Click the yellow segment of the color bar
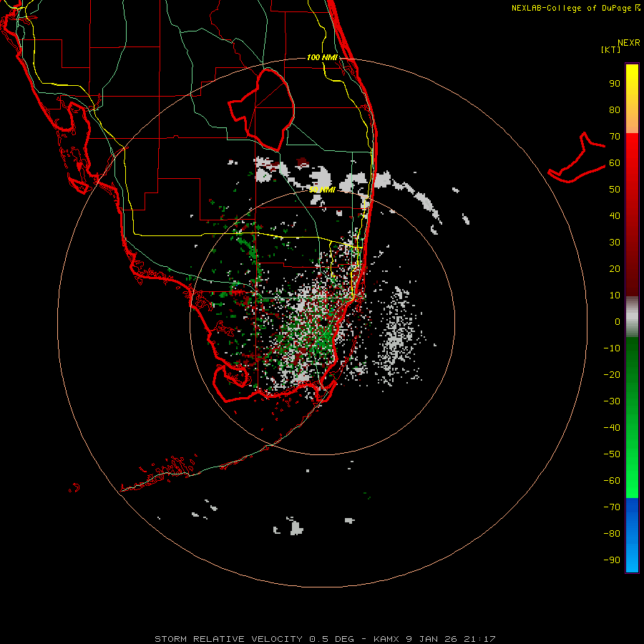 pyautogui.click(x=632, y=98)
